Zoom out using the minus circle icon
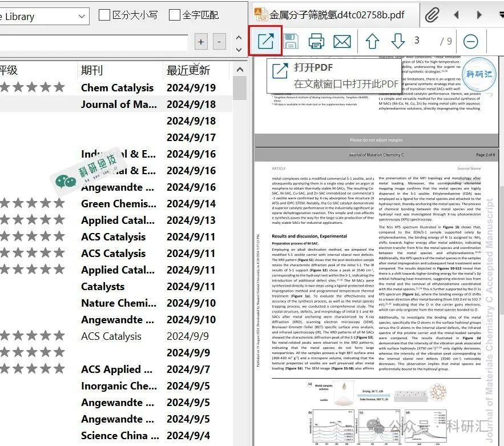This screenshot has width=504, height=446. pos(472,41)
